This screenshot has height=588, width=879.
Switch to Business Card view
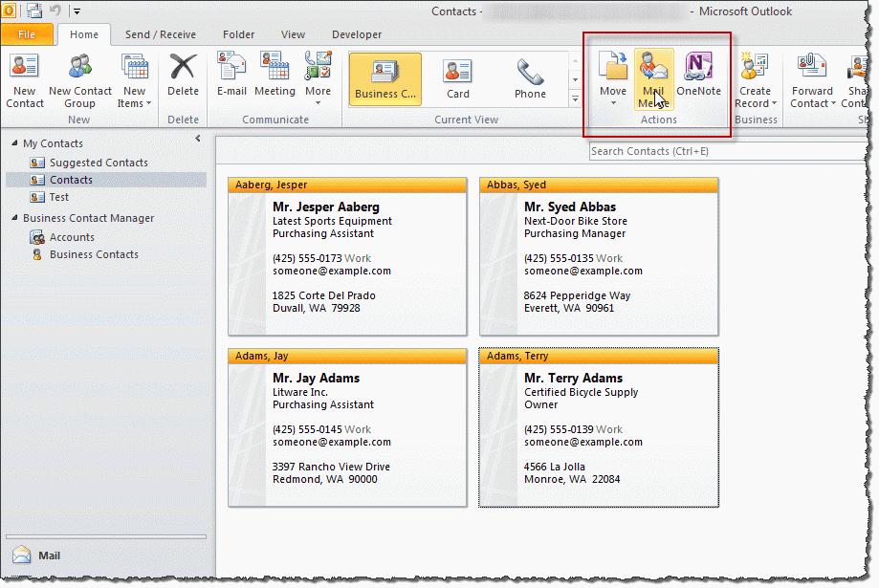point(385,80)
